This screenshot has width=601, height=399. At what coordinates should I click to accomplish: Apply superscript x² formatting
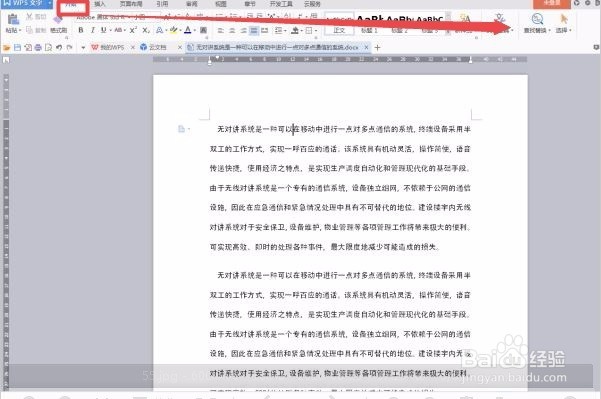click(x=133, y=30)
